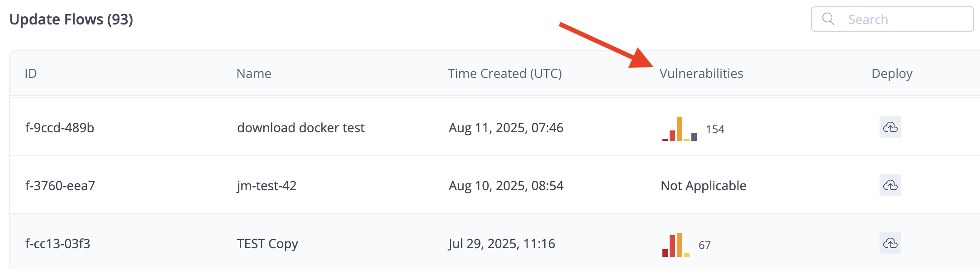The height and width of the screenshot is (269, 980).
Task: Open flow ID f-3760-eea7
Action: point(60,186)
